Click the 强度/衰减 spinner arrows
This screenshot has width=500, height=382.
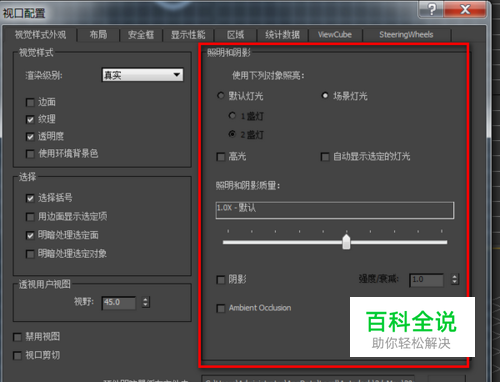tap(455, 279)
